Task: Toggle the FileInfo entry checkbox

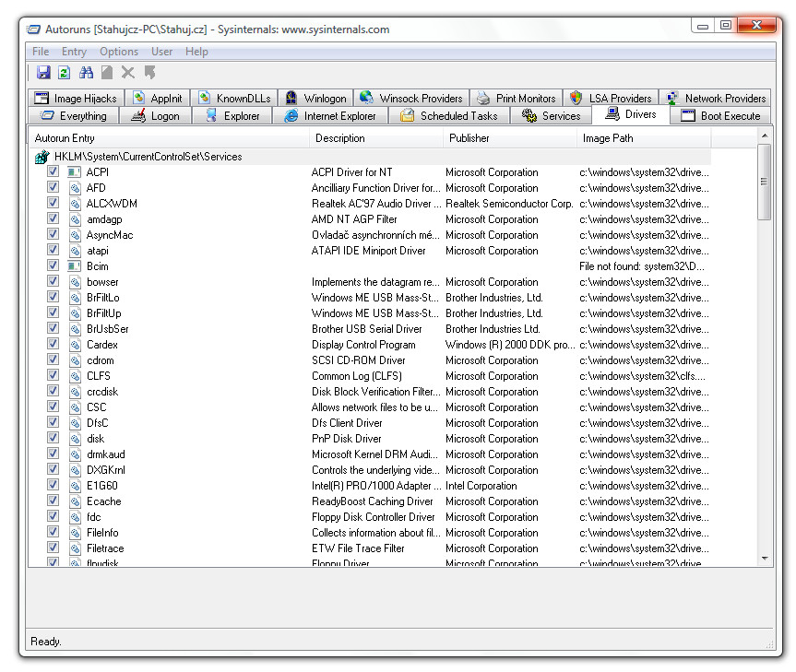Action: [53, 532]
